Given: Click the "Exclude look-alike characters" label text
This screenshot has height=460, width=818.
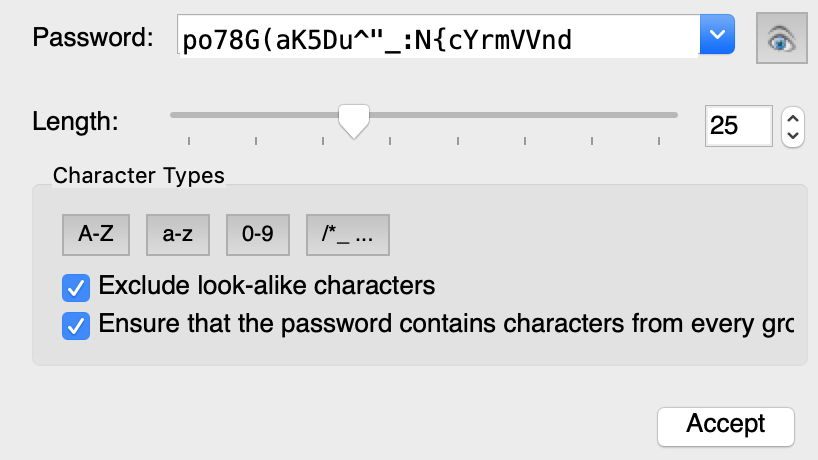Looking at the screenshot, I should tap(266, 287).
